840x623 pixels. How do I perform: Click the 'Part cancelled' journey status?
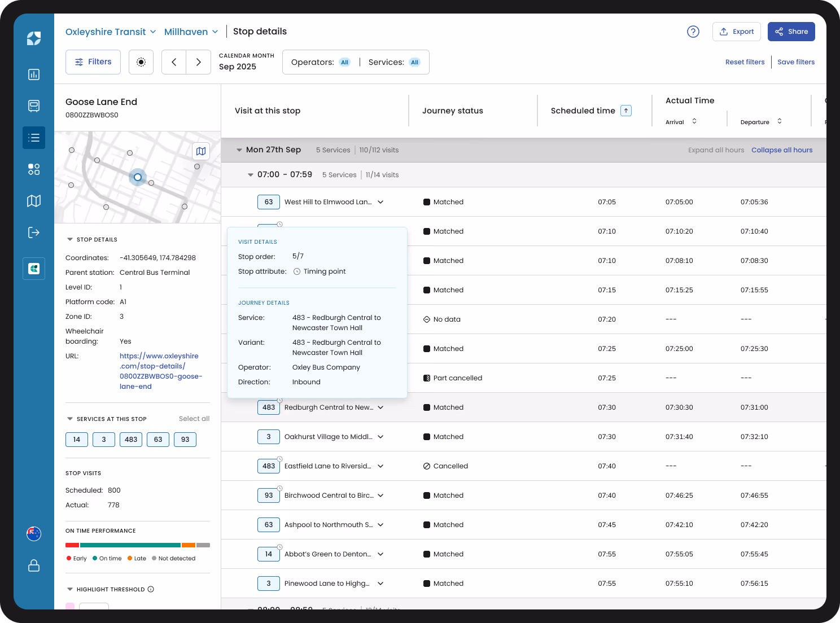(x=453, y=378)
